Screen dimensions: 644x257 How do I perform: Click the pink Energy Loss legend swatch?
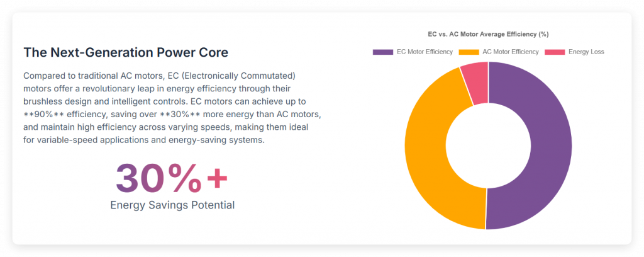555,52
